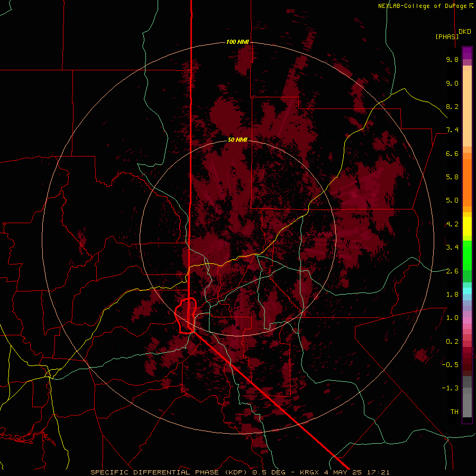This screenshot has height=476, width=476.
Task: Click the 9.0 value on the color scale
Action: [452, 83]
